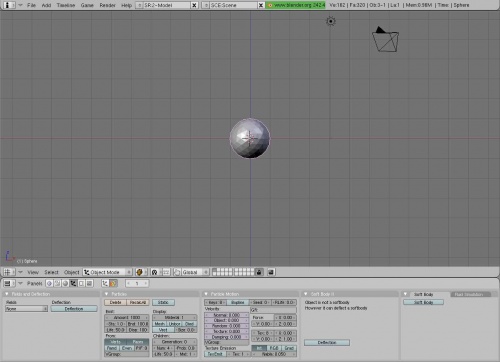The width and height of the screenshot is (500, 362).
Task: Collapse the Particle Motion panel triangle
Action: 206,294
